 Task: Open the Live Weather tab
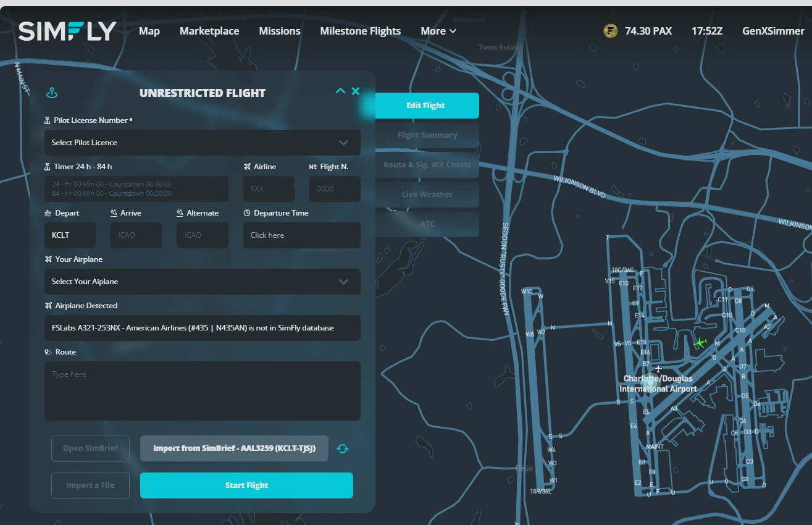point(427,195)
